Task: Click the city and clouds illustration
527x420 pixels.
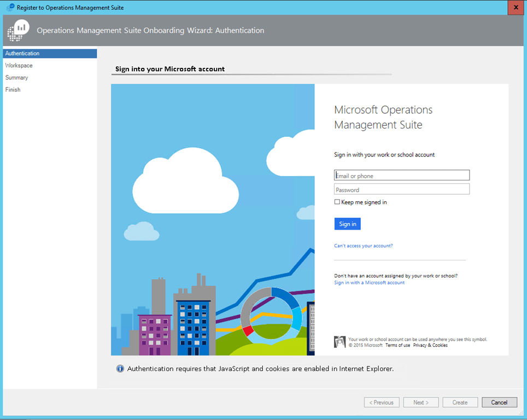Action: tap(213, 220)
